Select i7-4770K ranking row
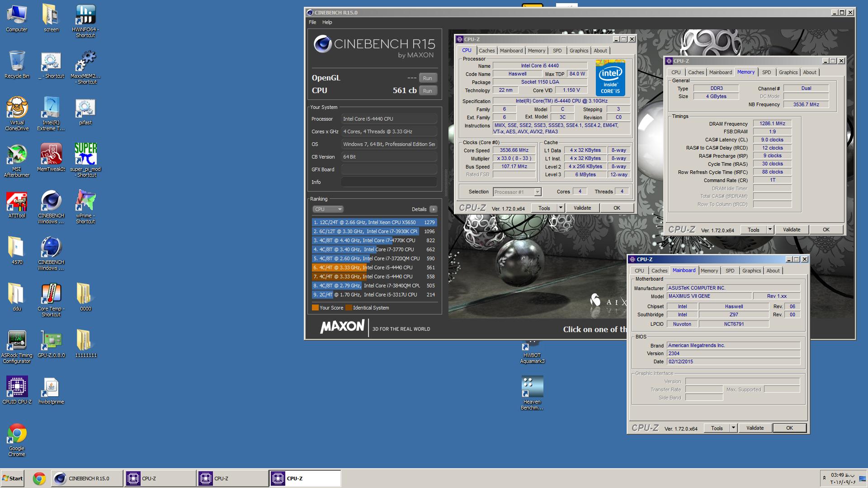868x488 pixels. [374, 240]
